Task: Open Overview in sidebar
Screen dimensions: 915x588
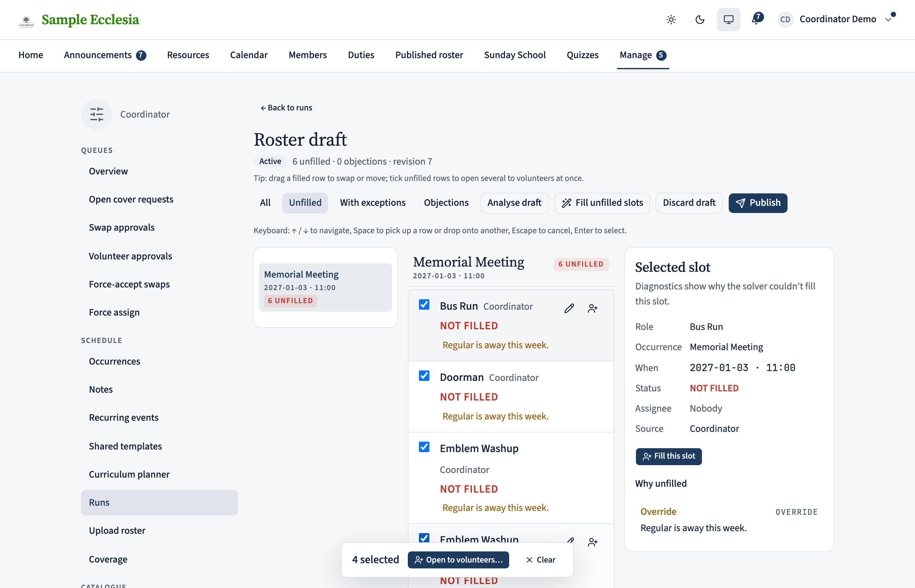Action: pos(159,171)
